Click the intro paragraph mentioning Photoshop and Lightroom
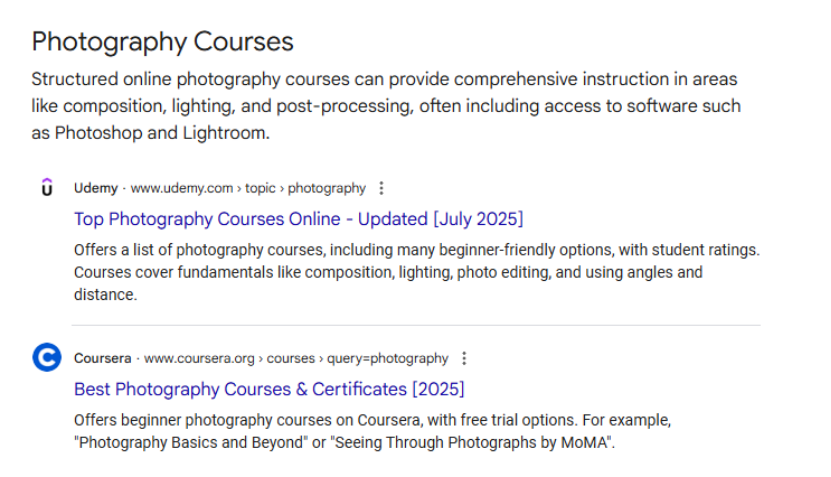831x477 pixels. tap(386, 106)
